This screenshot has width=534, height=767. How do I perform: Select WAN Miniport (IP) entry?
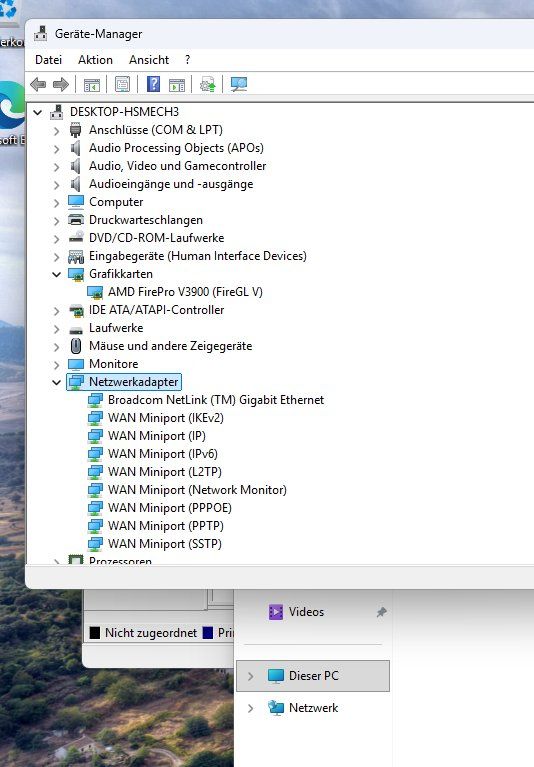[156, 436]
